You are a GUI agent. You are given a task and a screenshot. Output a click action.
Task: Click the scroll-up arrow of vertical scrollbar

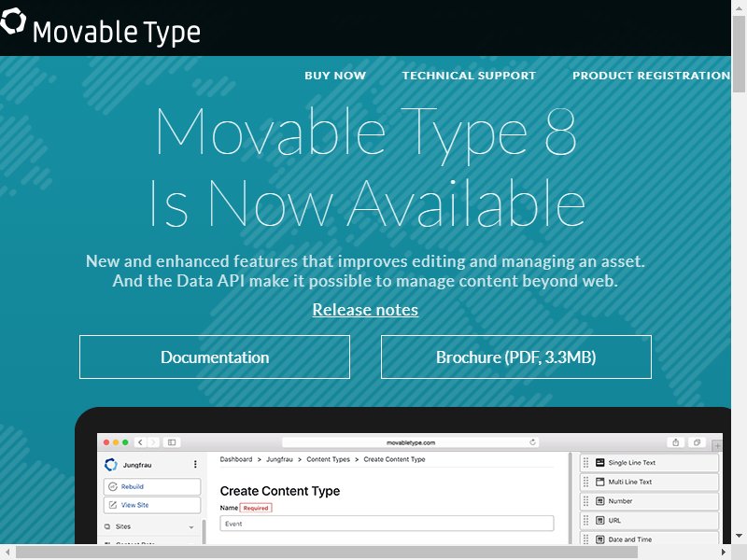pyautogui.click(x=739, y=7)
